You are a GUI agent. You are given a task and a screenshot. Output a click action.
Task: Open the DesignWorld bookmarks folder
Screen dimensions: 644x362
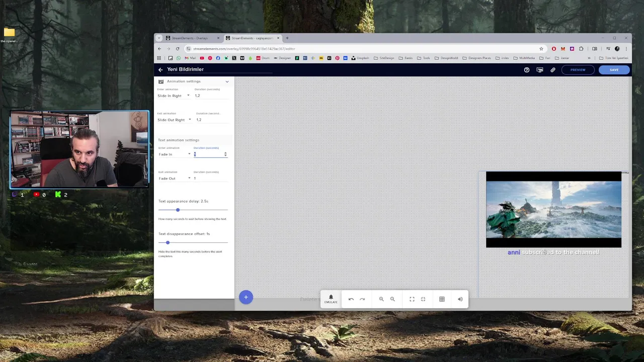[446, 58]
